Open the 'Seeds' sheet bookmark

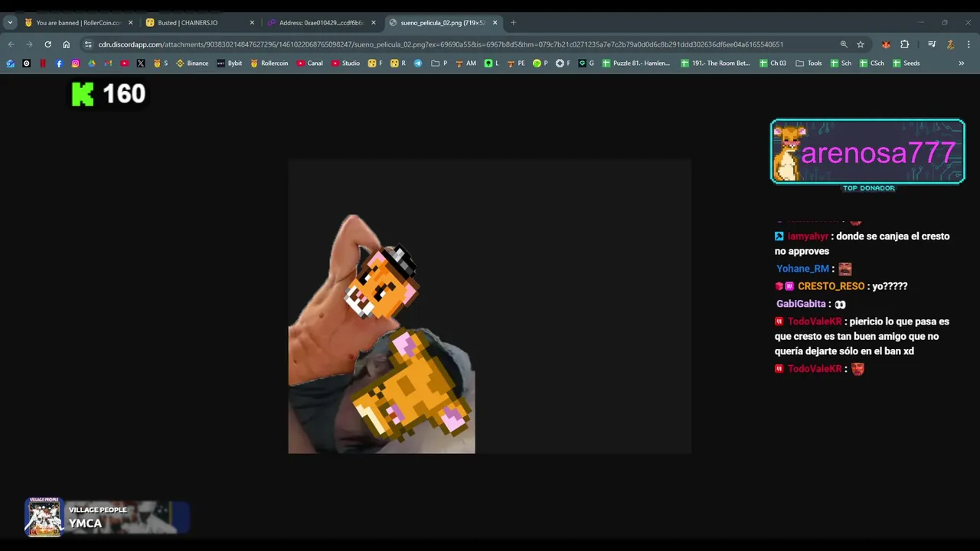pos(906,64)
